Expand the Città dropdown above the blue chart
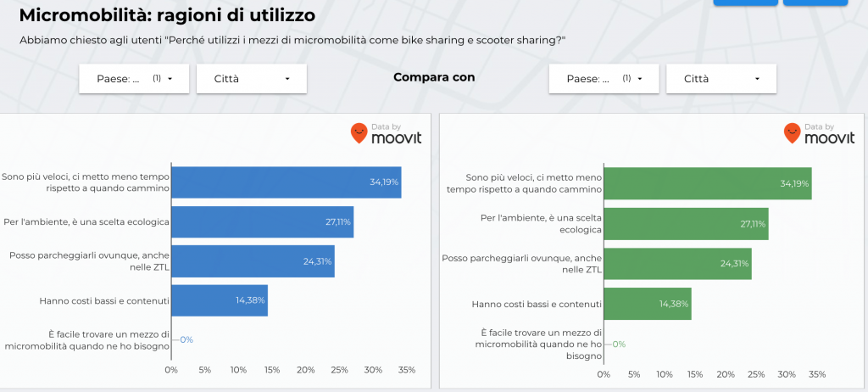 pos(251,79)
